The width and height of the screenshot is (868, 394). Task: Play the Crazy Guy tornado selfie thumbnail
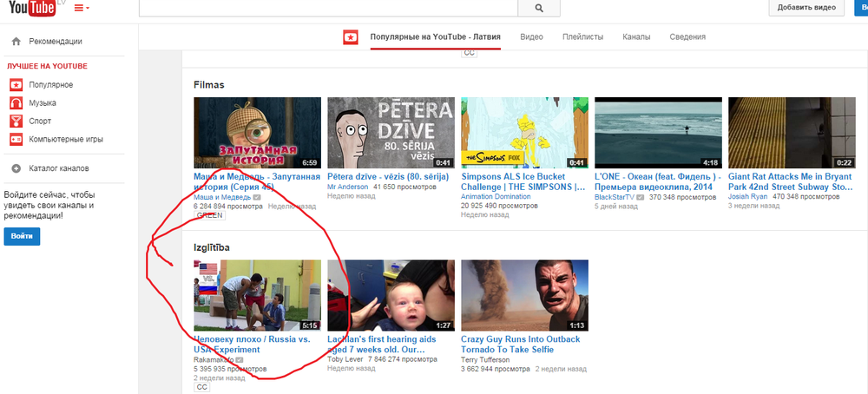pos(524,295)
